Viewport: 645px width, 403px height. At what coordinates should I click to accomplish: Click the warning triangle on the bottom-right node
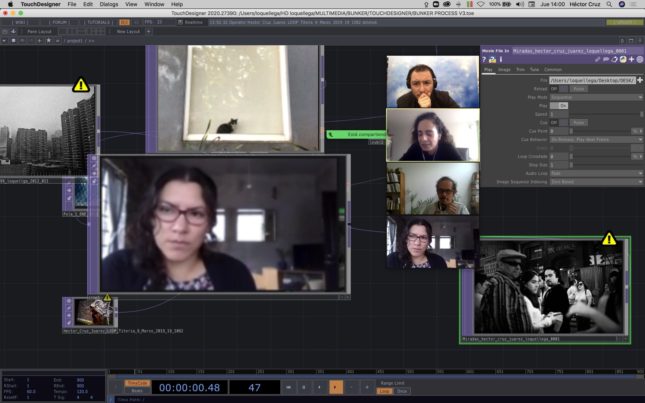[609, 239]
